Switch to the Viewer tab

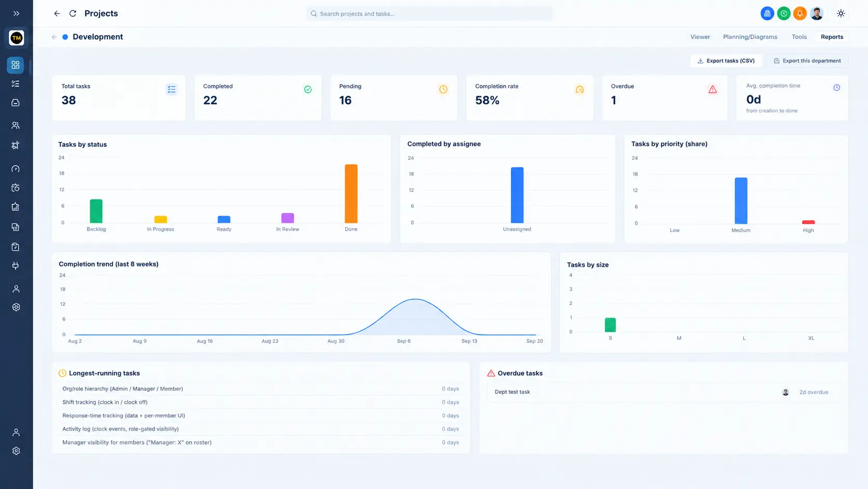(700, 37)
